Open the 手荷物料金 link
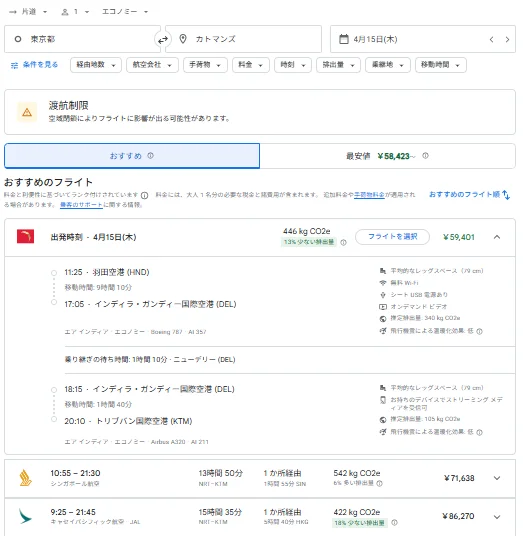The width and height of the screenshot is (523, 536). coord(369,195)
